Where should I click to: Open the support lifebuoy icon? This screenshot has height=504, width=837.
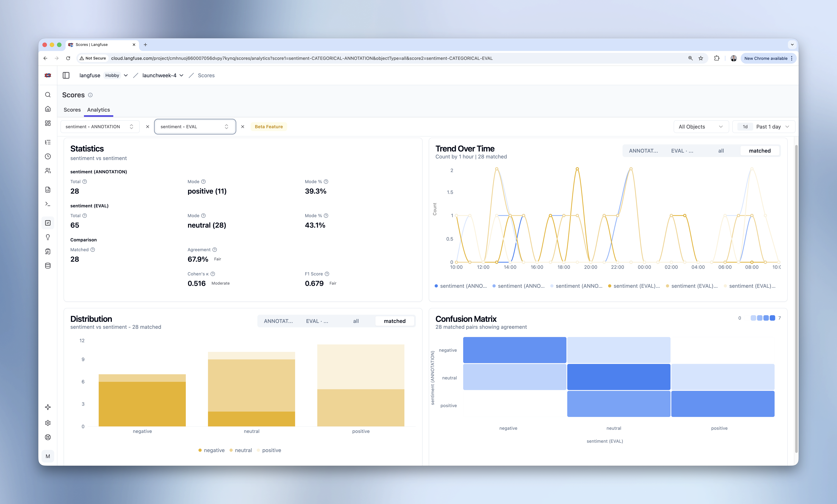48,437
